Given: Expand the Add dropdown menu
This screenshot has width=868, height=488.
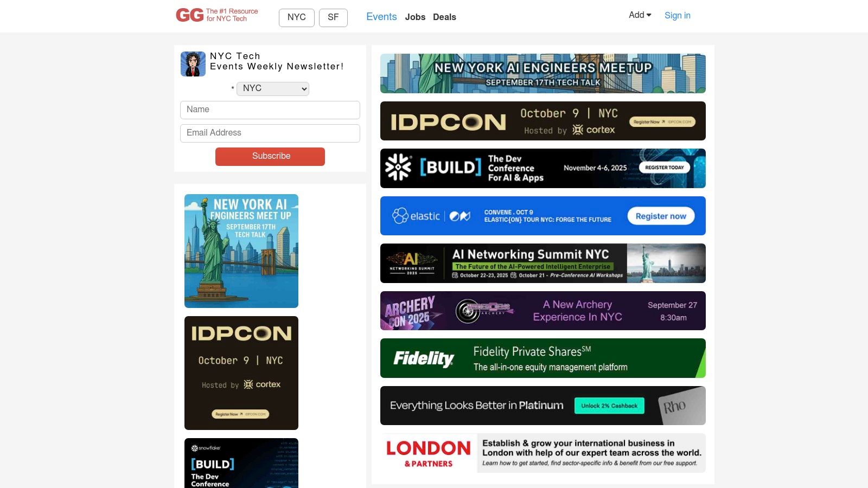Looking at the screenshot, I should [640, 15].
